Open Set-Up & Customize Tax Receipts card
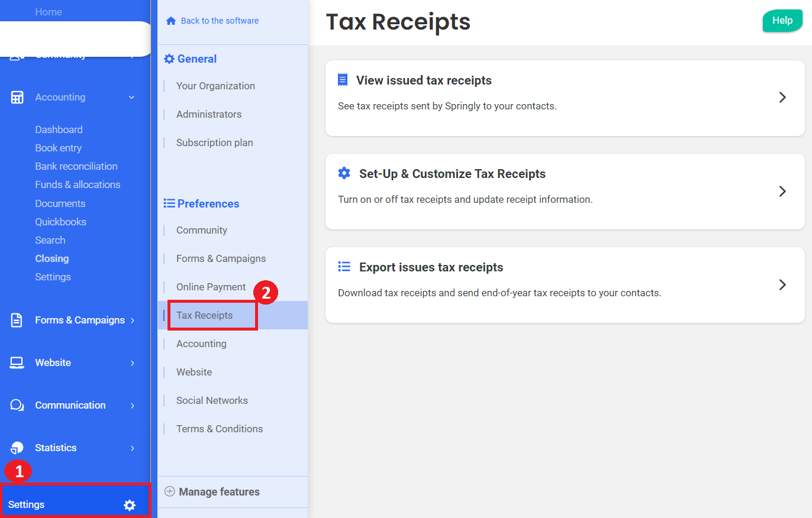The image size is (812, 518). [x=565, y=191]
